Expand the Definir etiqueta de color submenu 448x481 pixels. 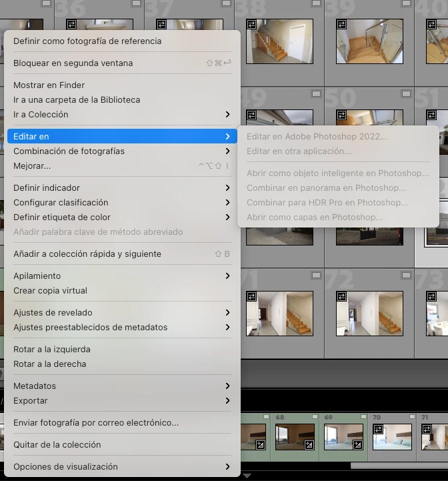pos(122,217)
